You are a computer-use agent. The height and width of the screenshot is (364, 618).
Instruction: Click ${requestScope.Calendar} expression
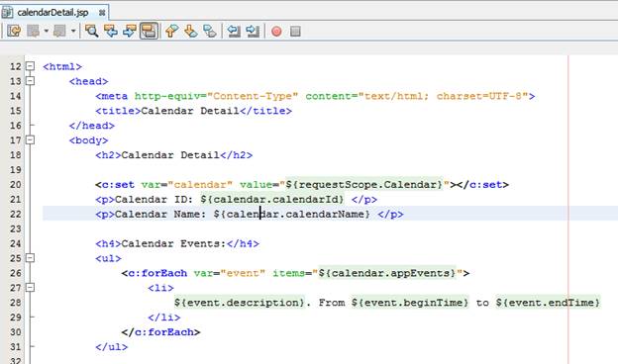364,185
